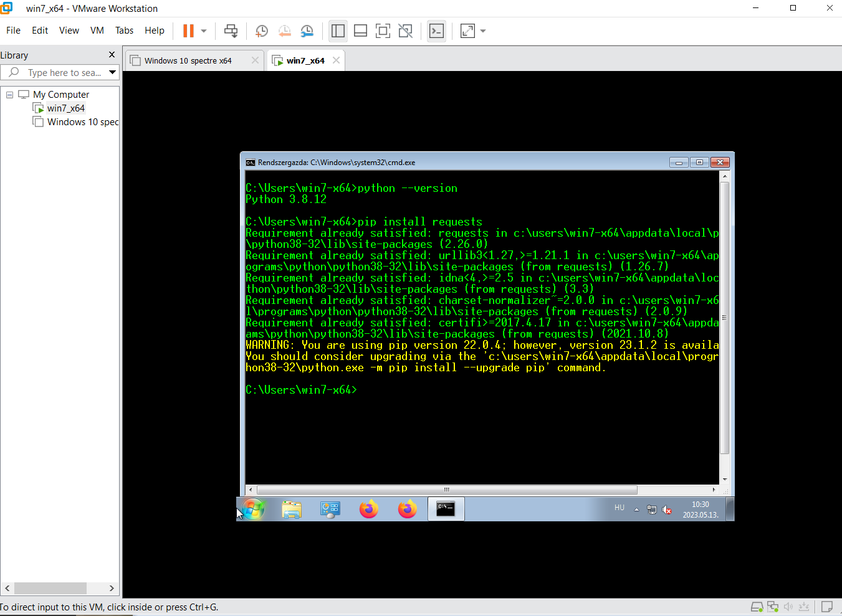Send Ctrl+Alt+Del to the virtual machine
The width and height of the screenshot is (842, 616).
coord(231,31)
